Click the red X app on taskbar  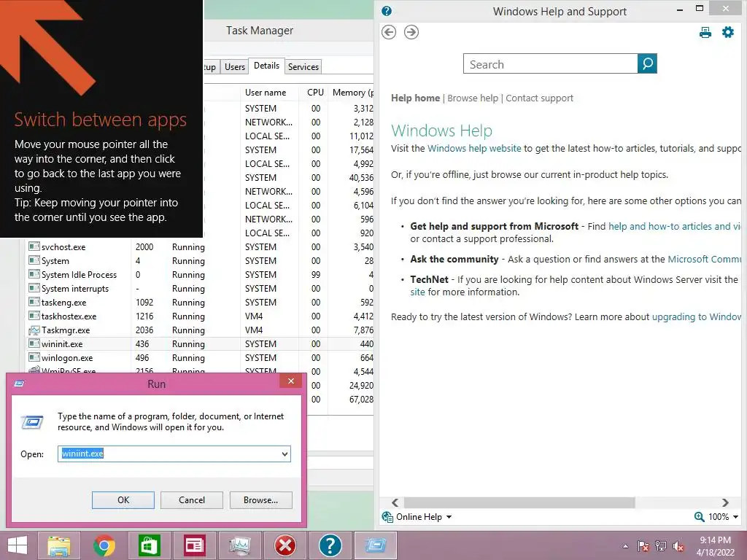point(285,545)
